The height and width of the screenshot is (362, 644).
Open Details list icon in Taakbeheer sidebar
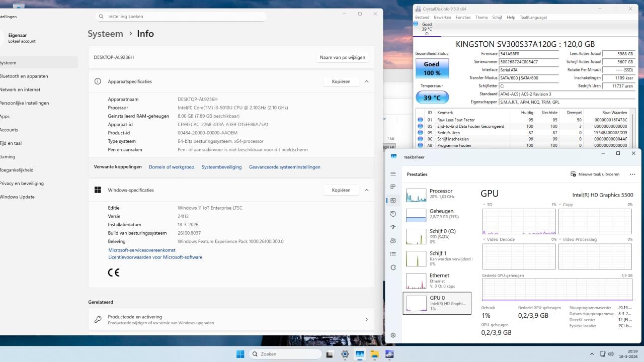tap(393, 254)
